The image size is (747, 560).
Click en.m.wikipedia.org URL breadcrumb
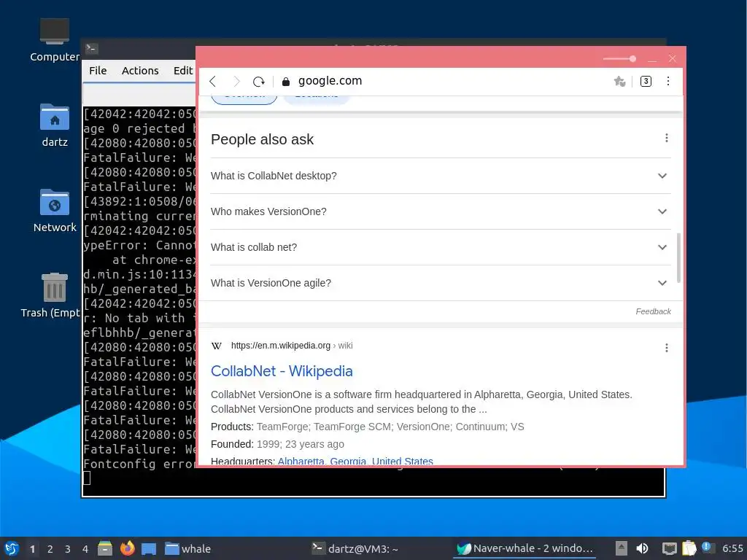[292, 346]
